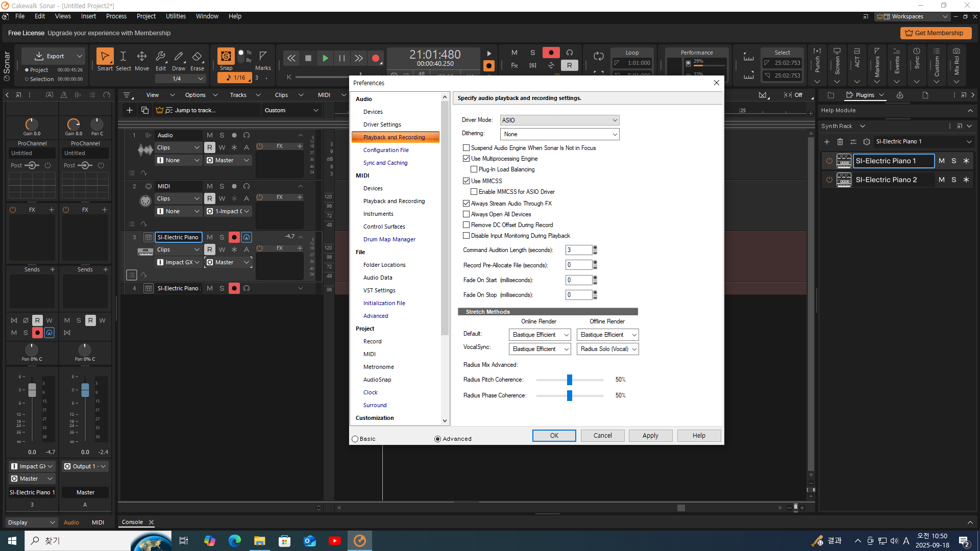The width and height of the screenshot is (980, 551).
Task: Freeze the SI-Electric Piano 2 synth
Action: (x=966, y=180)
